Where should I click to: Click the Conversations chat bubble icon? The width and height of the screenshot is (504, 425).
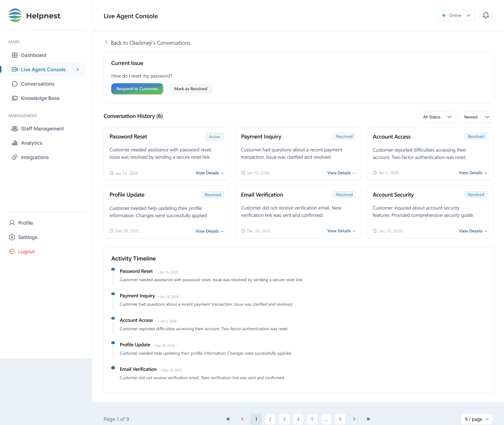pos(15,84)
